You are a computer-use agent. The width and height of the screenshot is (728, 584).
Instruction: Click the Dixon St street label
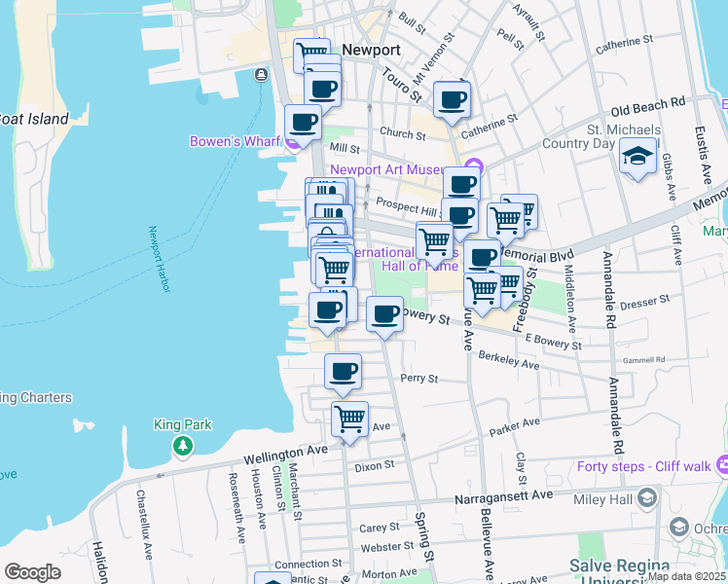click(x=374, y=466)
